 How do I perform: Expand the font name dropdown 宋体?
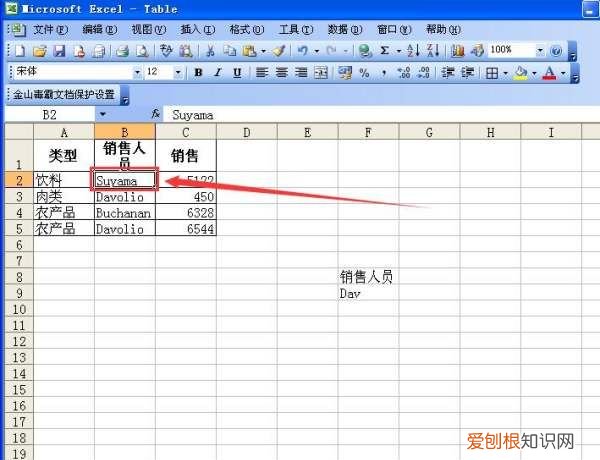point(137,72)
